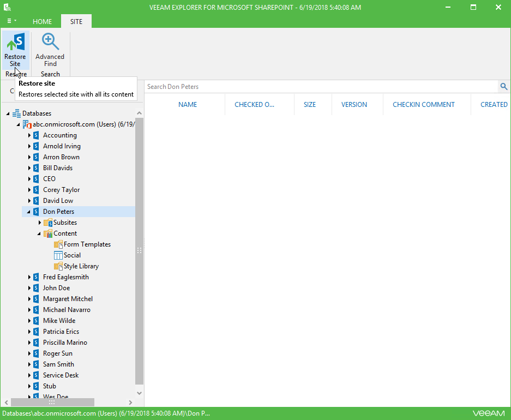Click the Databases node icon
Image resolution: width=511 pixels, height=420 pixels.
[x=16, y=113]
